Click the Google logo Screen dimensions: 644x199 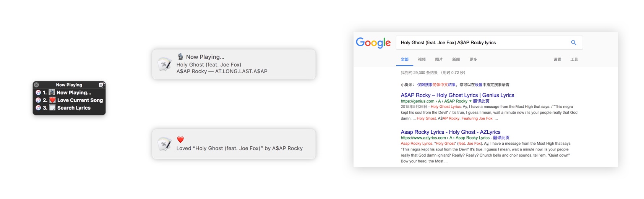point(373,43)
